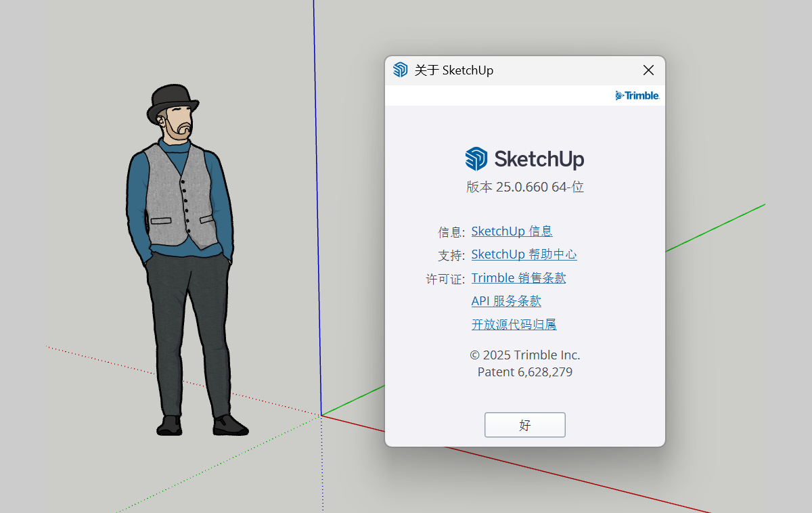Open the SketchUp 信息 link
The width and height of the screenshot is (812, 513).
pyautogui.click(x=512, y=231)
